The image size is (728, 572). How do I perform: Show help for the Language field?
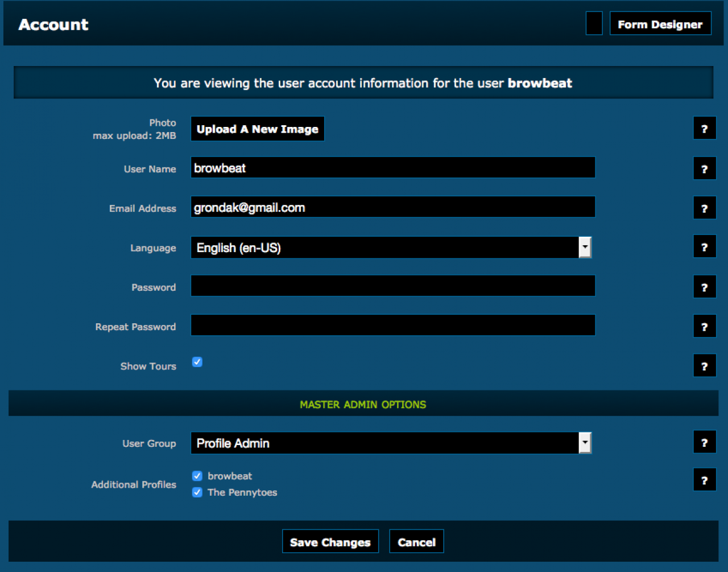coord(704,248)
